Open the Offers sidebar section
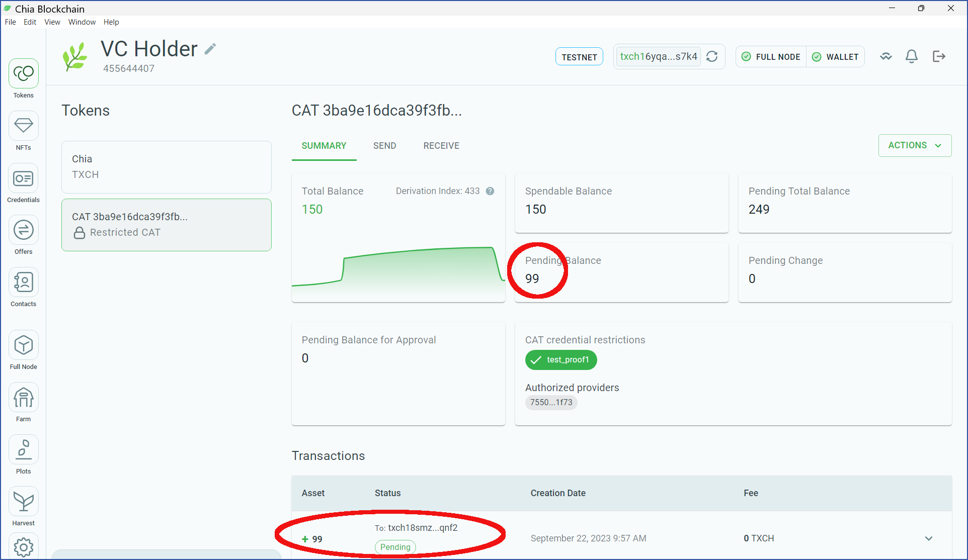 click(x=24, y=235)
